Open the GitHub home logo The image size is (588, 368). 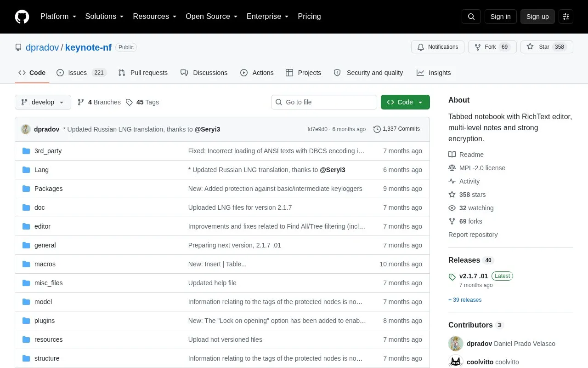point(22,17)
